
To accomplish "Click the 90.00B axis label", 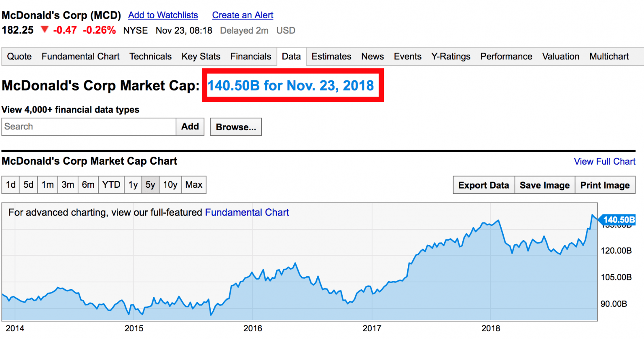I will pyautogui.click(x=614, y=304).
